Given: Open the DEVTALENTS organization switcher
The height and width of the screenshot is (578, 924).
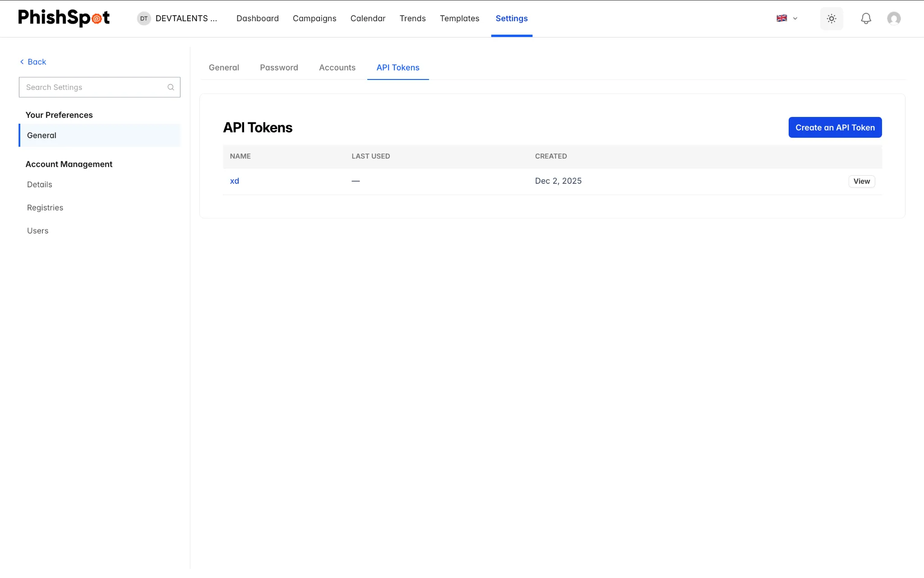Looking at the screenshot, I should tap(177, 19).
